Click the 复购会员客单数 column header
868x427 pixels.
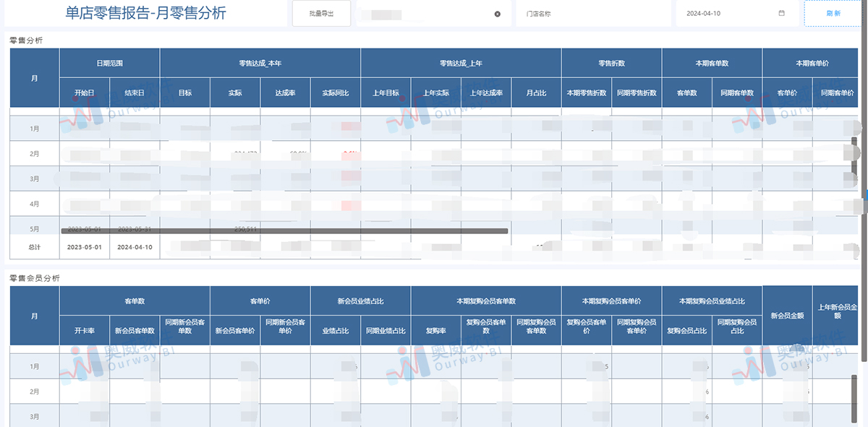tap(486, 331)
